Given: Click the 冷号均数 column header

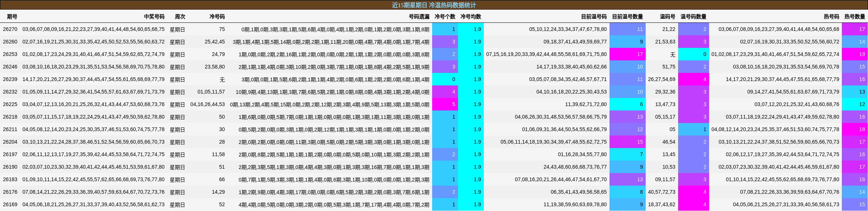Looking at the screenshot, I should click(x=471, y=17).
